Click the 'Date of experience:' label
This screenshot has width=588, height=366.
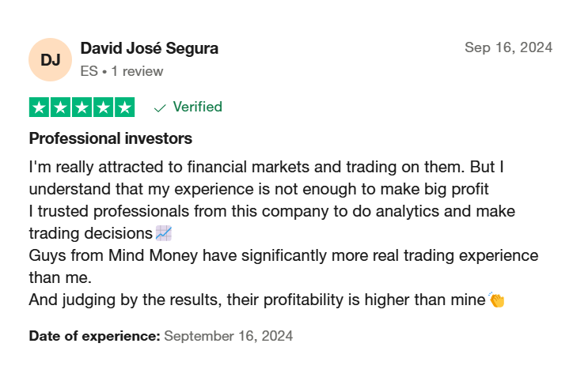coord(94,336)
